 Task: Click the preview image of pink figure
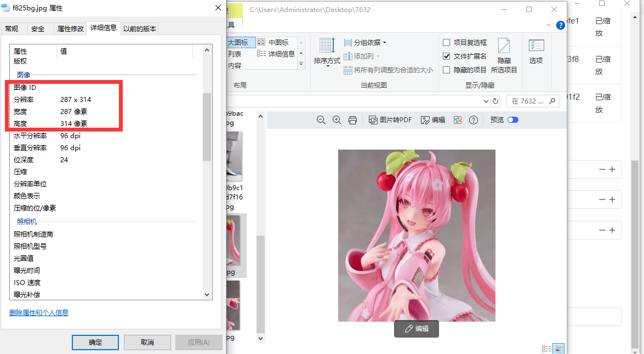[417, 235]
